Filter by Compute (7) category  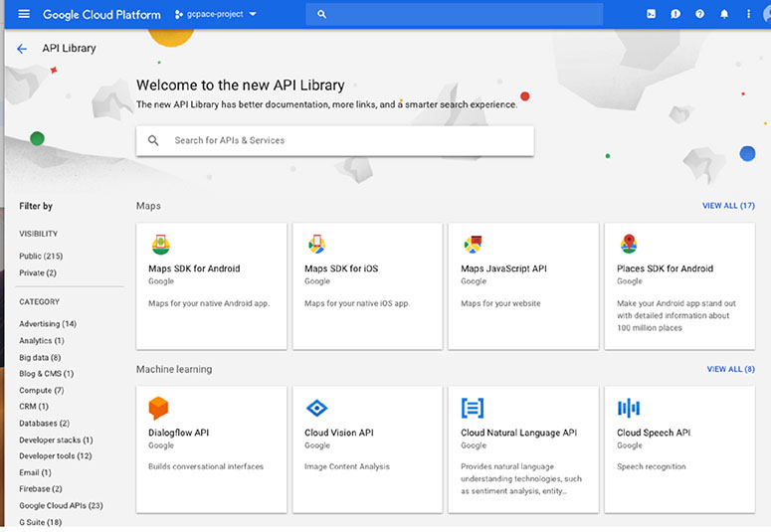point(42,390)
